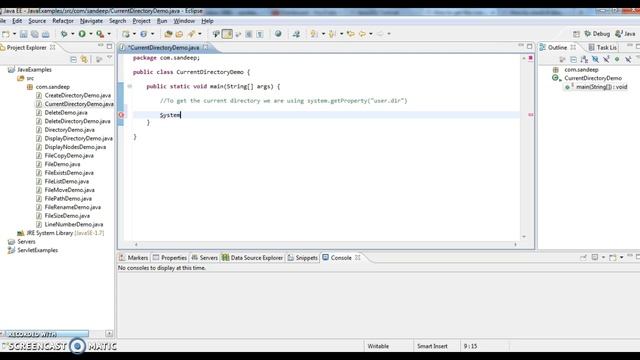Viewport: 640px width, 360px height.
Task: Click the Previous Annotation toolbar icon
Action: tap(332, 34)
